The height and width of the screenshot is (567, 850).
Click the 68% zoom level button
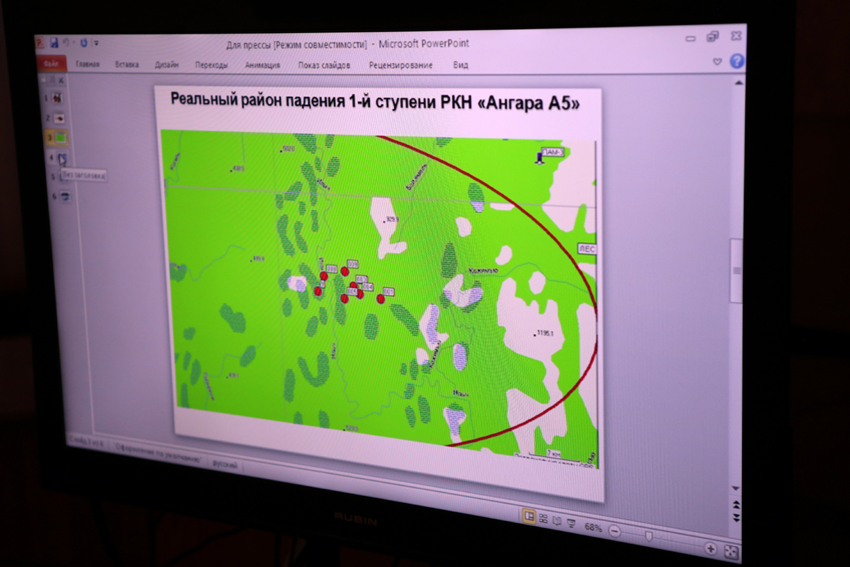click(593, 527)
